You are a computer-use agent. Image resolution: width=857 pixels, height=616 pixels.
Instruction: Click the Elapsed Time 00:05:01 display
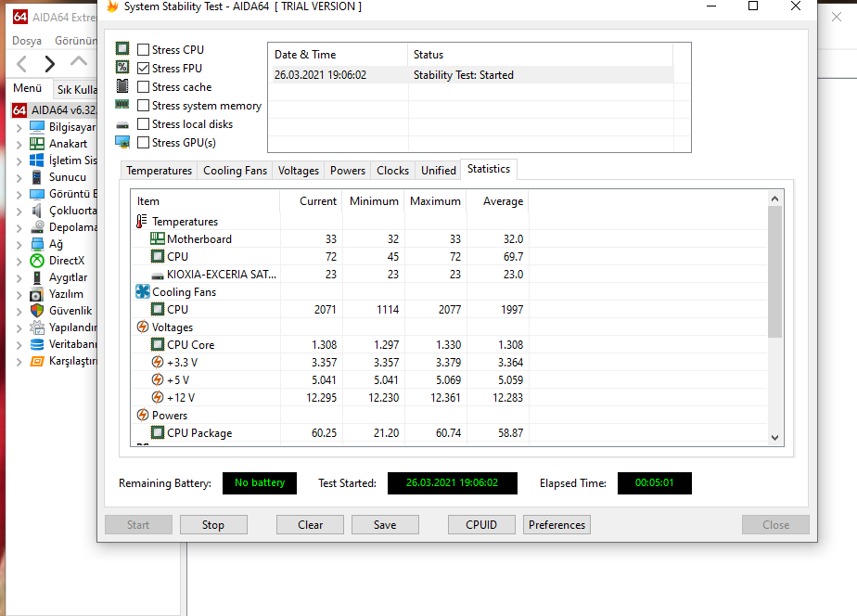pyautogui.click(x=654, y=483)
